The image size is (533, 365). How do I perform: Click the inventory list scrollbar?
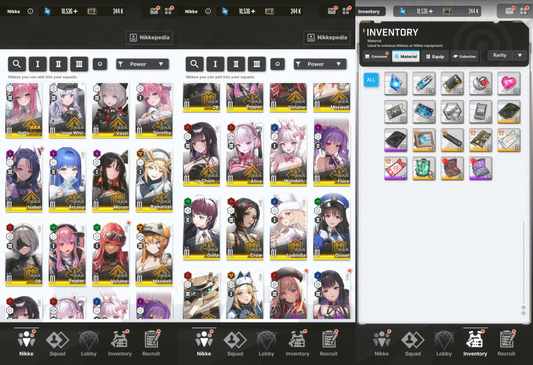click(523, 262)
